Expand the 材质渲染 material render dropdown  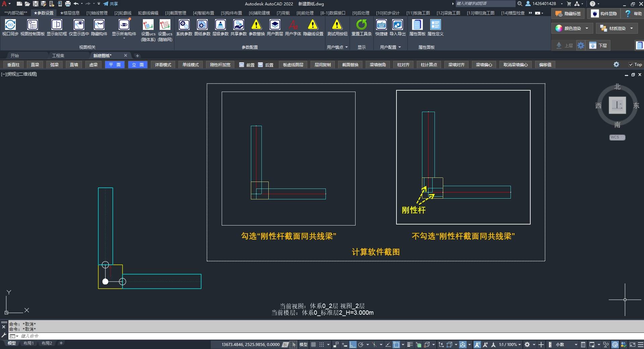[632, 29]
